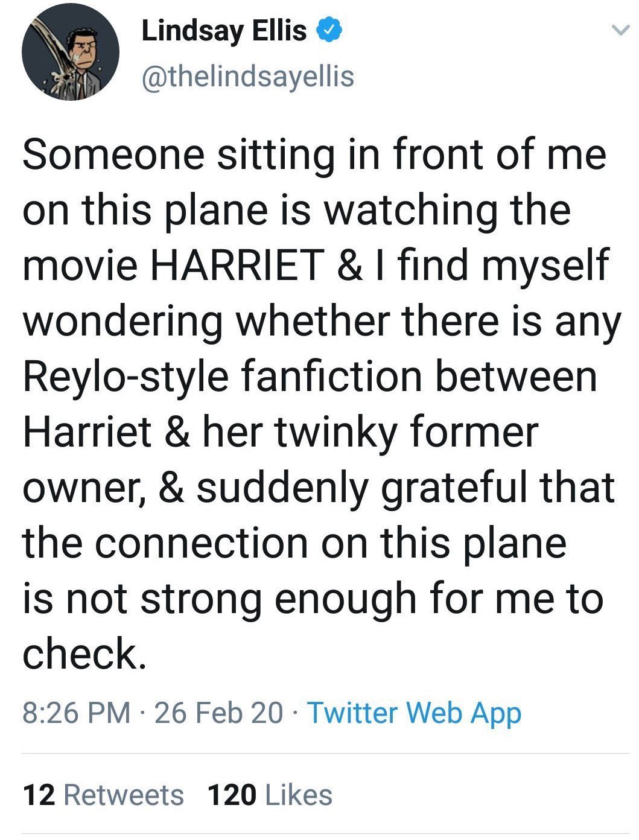Screen dimensions: 639x840
Task: Expand the tweet options chevron menu
Action: pyautogui.click(x=620, y=30)
